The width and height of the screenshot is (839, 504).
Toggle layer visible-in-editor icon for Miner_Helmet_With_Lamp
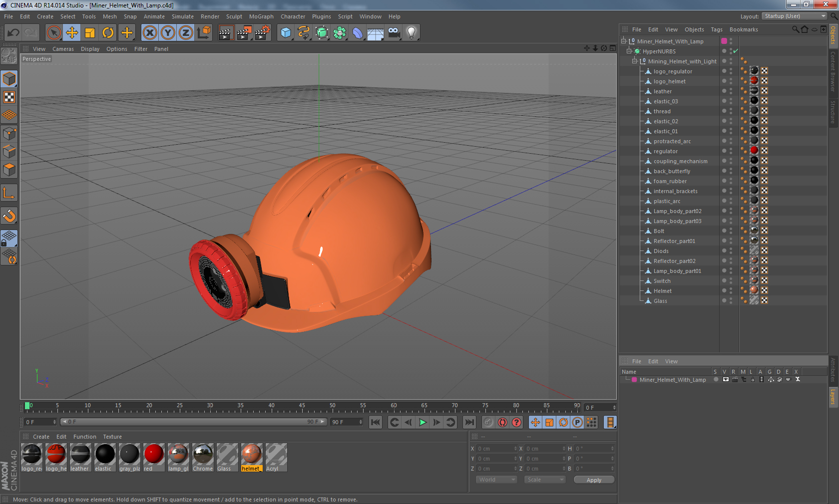coord(726,380)
